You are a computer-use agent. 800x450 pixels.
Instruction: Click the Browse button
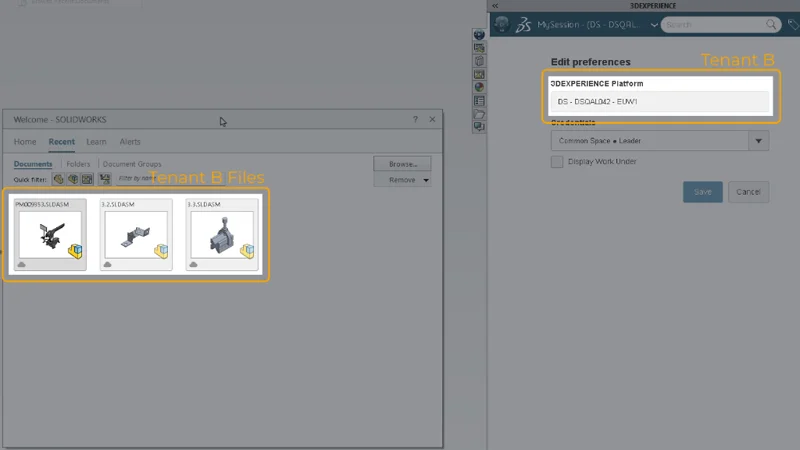click(x=402, y=163)
